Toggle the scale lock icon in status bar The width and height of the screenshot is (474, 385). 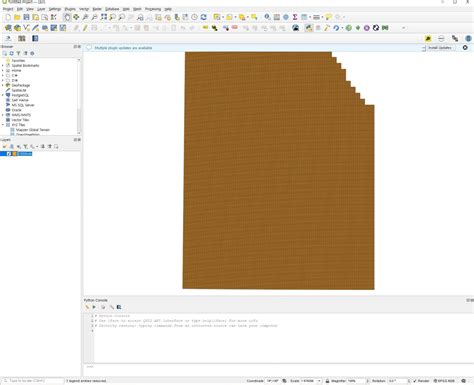tap(327, 381)
